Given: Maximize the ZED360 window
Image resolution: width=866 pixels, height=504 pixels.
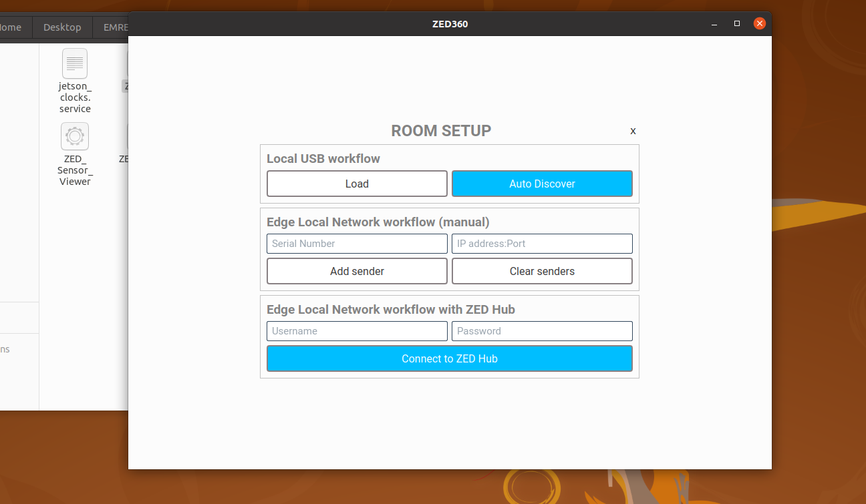Looking at the screenshot, I should click(x=737, y=23).
